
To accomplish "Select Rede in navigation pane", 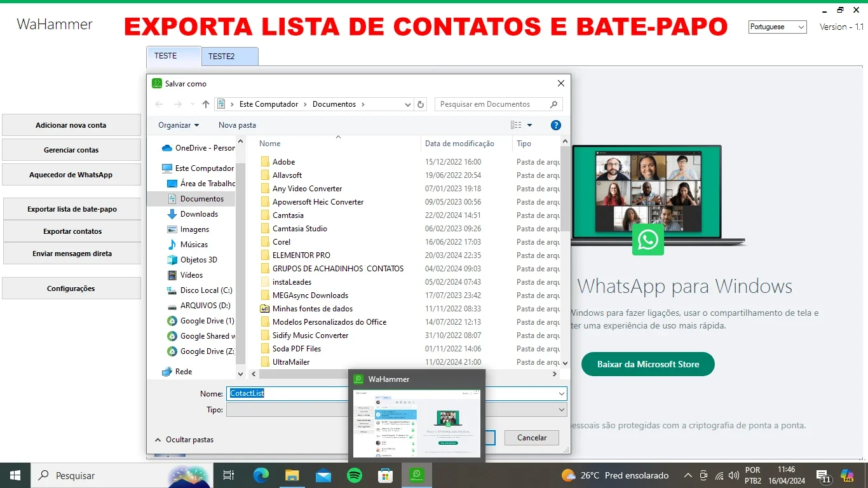I will [x=177, y=372].
